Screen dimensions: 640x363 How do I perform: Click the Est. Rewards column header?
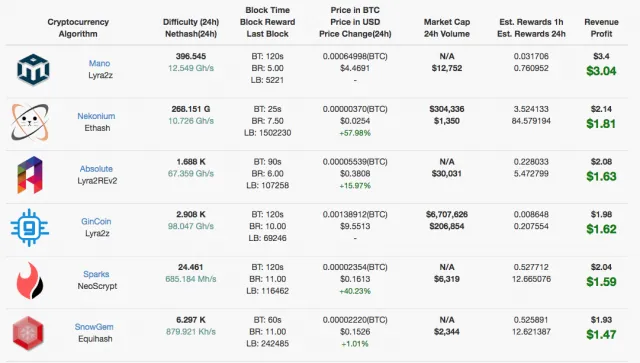click(x=531, y=28)
